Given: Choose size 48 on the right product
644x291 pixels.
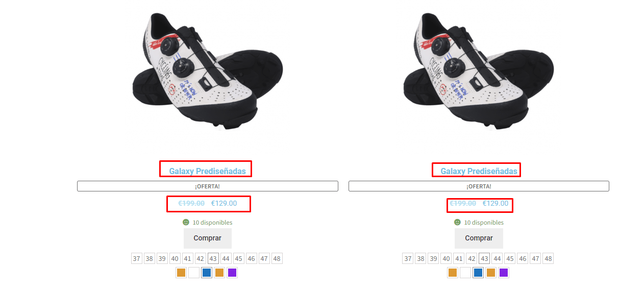Looking at the screenshot, I should [x=548, y=258].
